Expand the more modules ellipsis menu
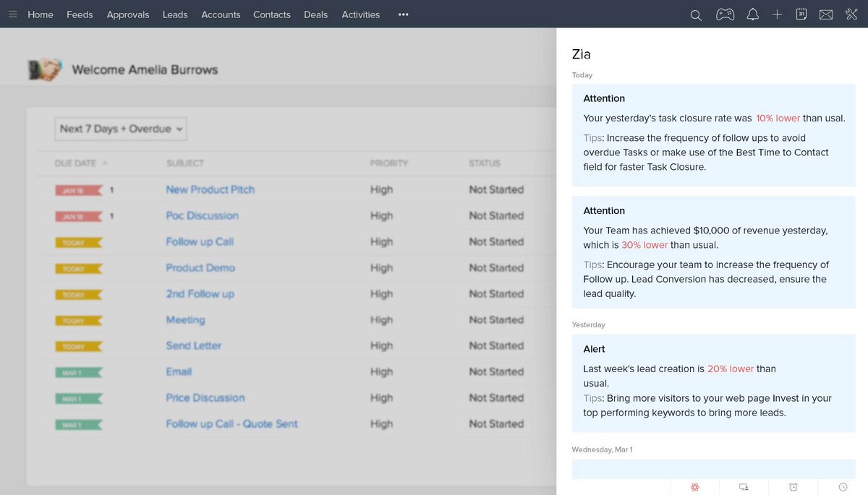Image resolution: width=868 pixels, height=495 pixels. pos(403,14)
